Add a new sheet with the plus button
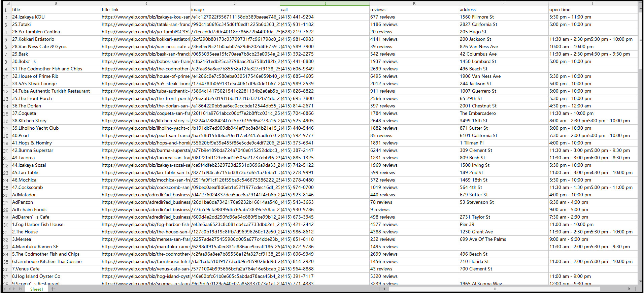The height and width of the screenshot is (293, 644). tap(53, 289)
